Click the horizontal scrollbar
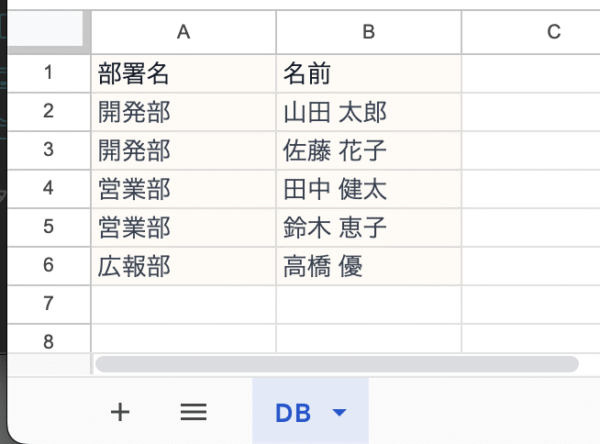This screenshot has width=600, height=444. 336,363
